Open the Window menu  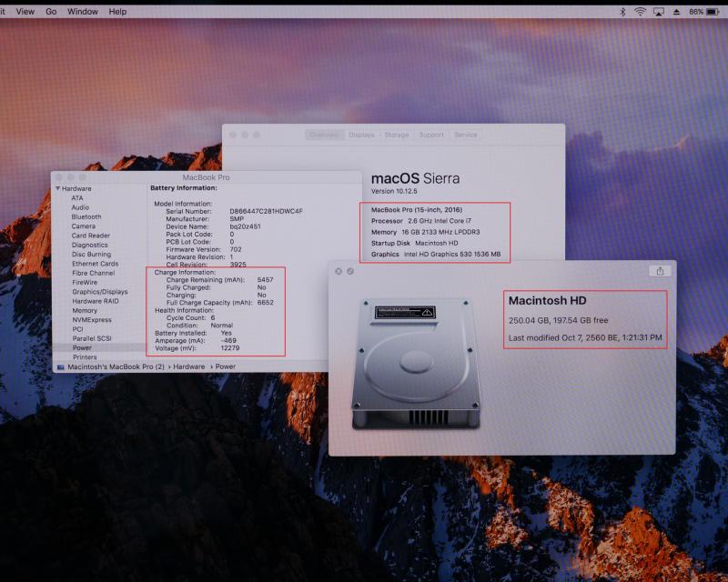point(83,12)
